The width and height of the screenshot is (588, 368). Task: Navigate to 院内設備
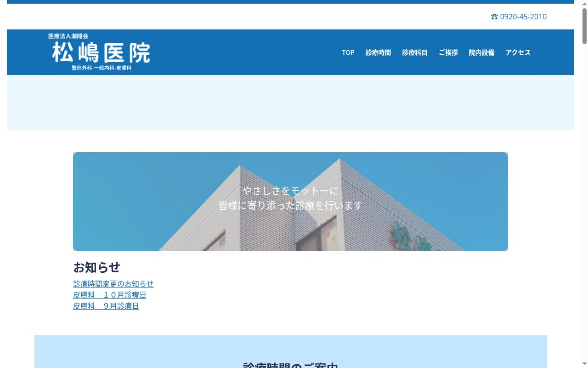(x=481, y=52)
